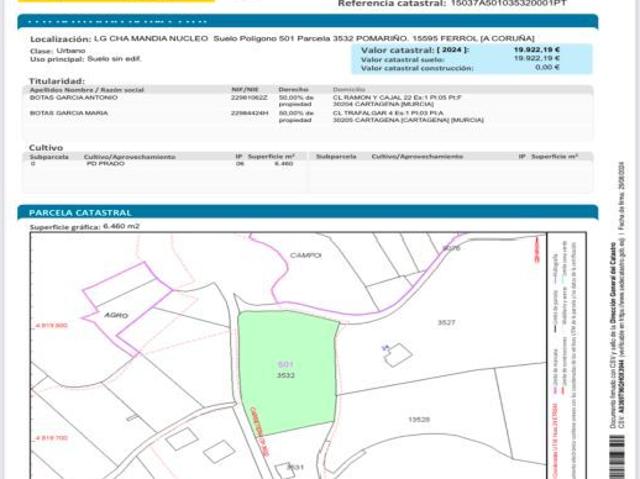640x479 pixels.
Task: Click parcel 3527 on the map
Action: pyautogui.click(x=446, y=322)
